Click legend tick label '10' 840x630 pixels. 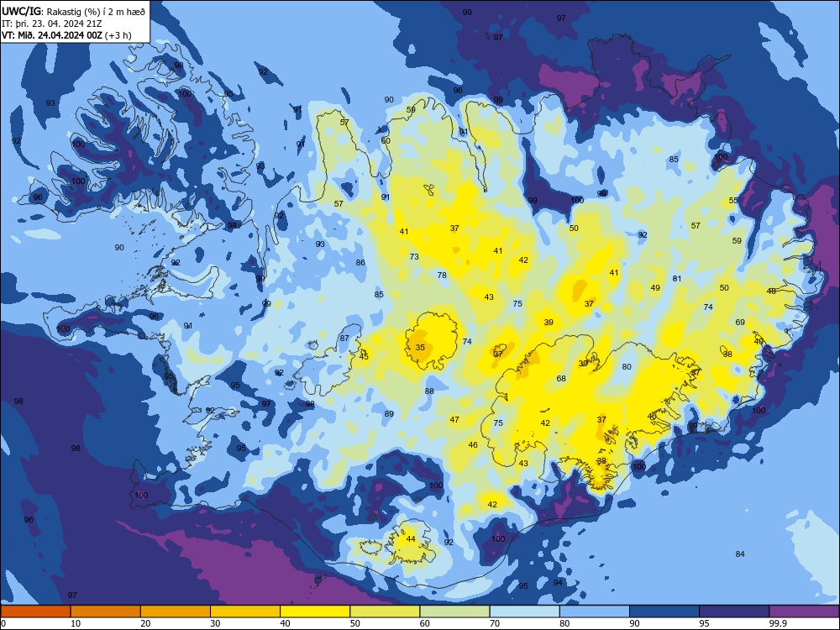coord(76,623)
